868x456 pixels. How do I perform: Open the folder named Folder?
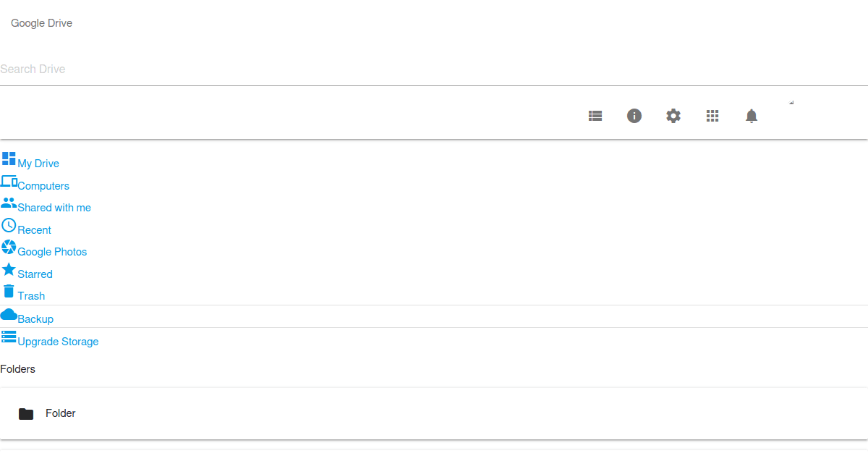click(x=61, y=413)
